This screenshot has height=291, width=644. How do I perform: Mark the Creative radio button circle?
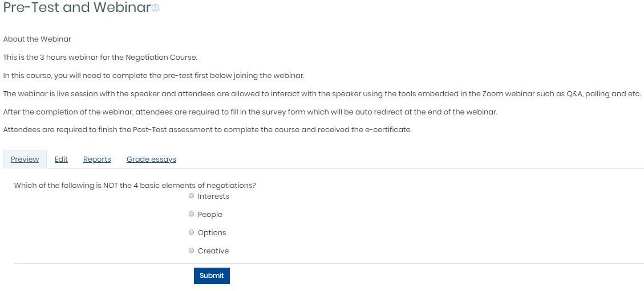(x=191, y=251)
